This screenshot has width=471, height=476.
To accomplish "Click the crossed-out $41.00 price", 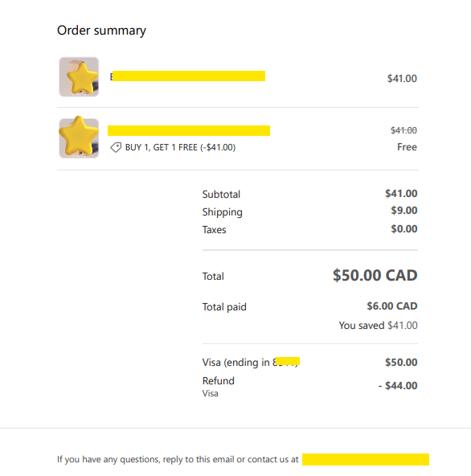I will tap(403, 130).
